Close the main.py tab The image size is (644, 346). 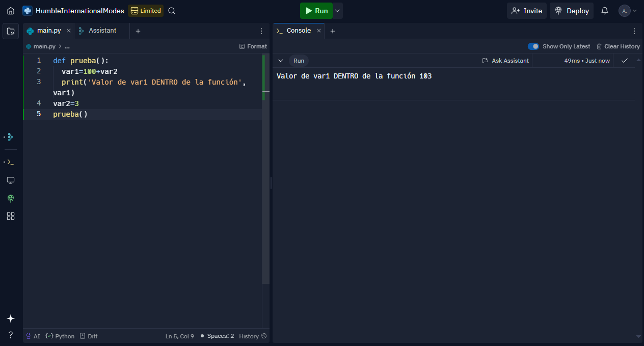(x=69, y=31)
